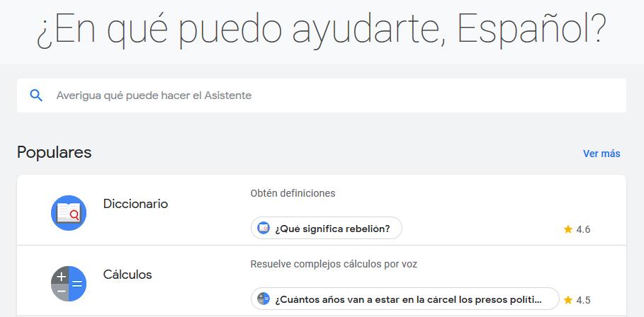Click the 'Obtén definiciones' description
Image resolution: width=644 pixels, height=317 pixels.
pyautogui.click(x=293, y=193)
